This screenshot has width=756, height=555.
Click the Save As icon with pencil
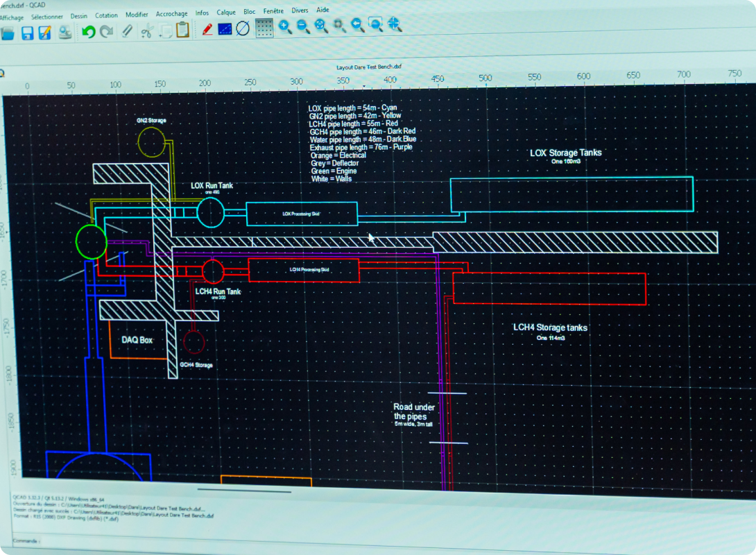point(45,32)
